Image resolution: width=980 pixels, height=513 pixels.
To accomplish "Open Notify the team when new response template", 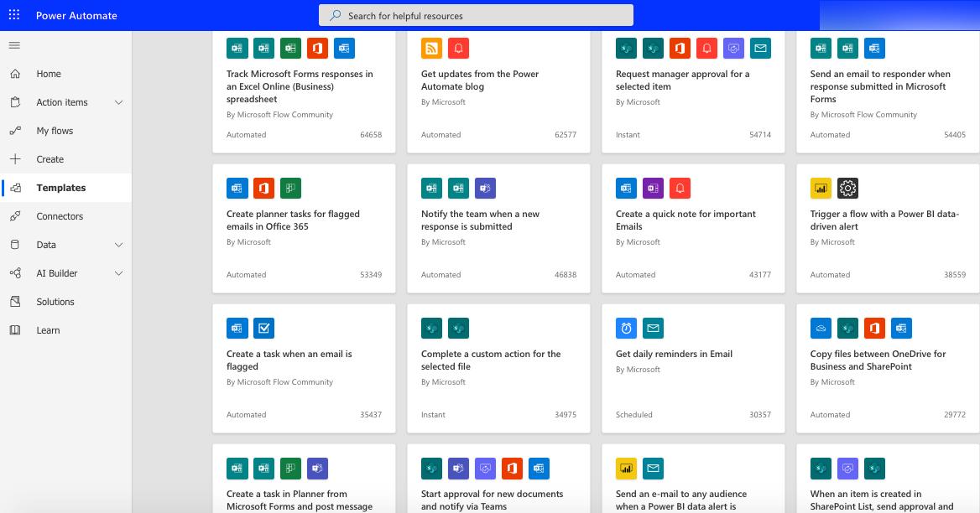I will click(498, 228).
